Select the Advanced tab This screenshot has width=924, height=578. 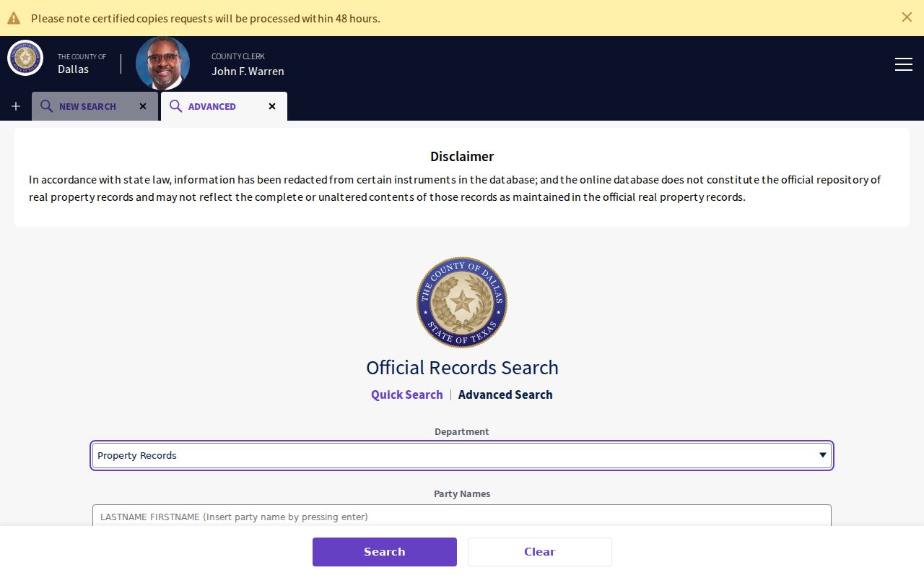pyautogui.click(x=224, y=106)
